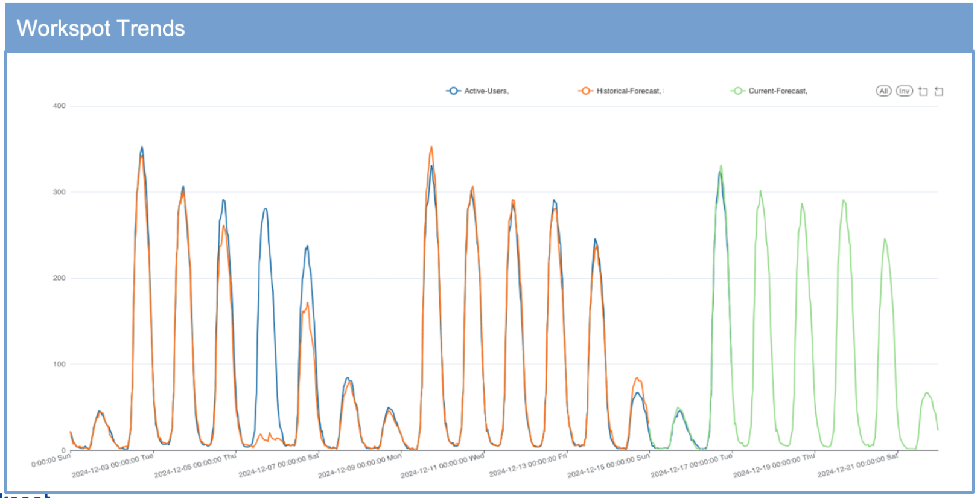Viewport: 980px width, 498px height.
Task: Click the 400 y-axis label
Action: [59, 106]
